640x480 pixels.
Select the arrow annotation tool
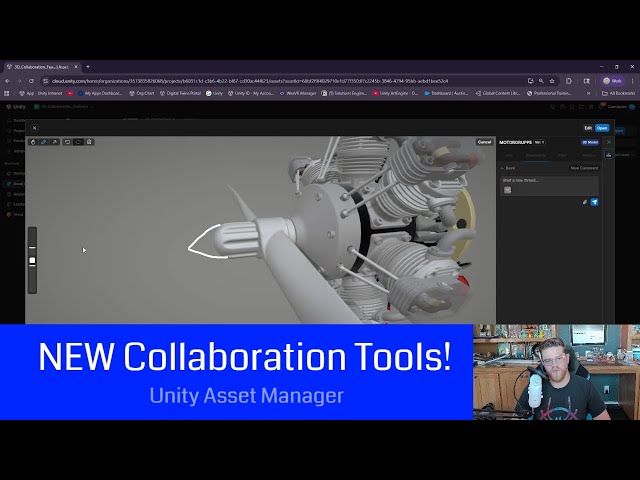click(x=54, y=142)
